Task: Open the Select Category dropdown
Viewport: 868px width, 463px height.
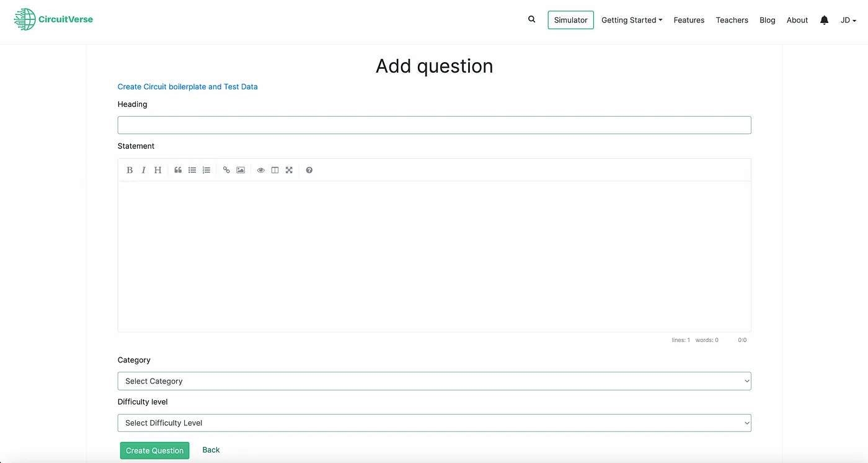Action: (434, 380)
